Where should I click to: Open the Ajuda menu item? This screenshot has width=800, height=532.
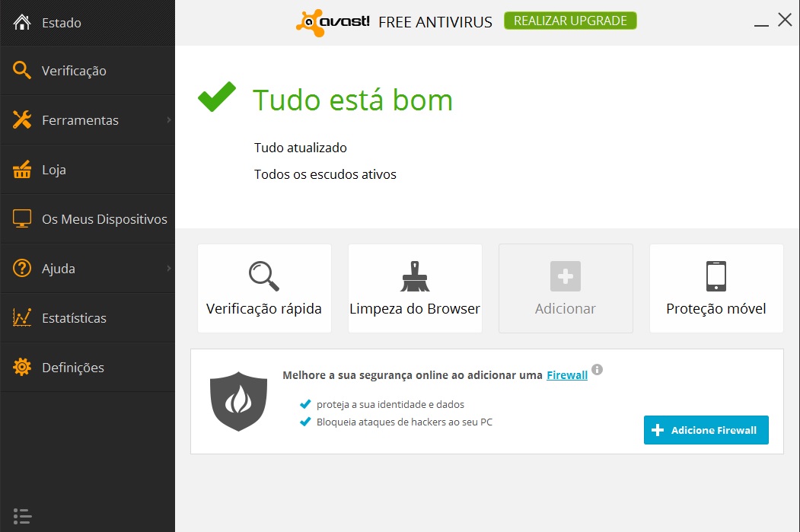pos(88,269)
